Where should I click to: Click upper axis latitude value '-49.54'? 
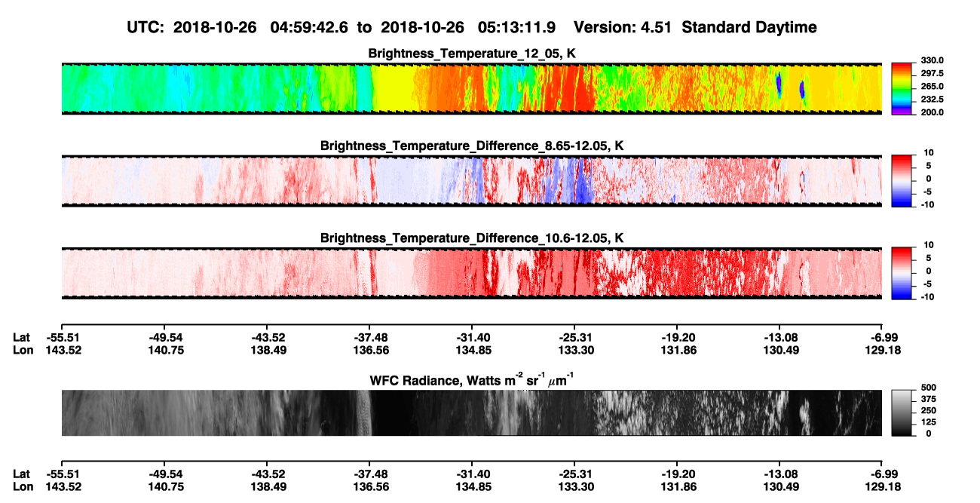(x=164, y=337)
